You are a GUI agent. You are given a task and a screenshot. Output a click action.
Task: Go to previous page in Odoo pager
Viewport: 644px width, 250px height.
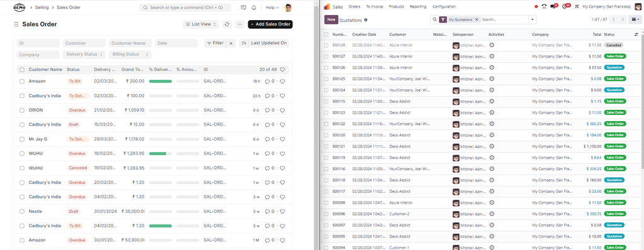pyautogui.click(x=614, y=19)
